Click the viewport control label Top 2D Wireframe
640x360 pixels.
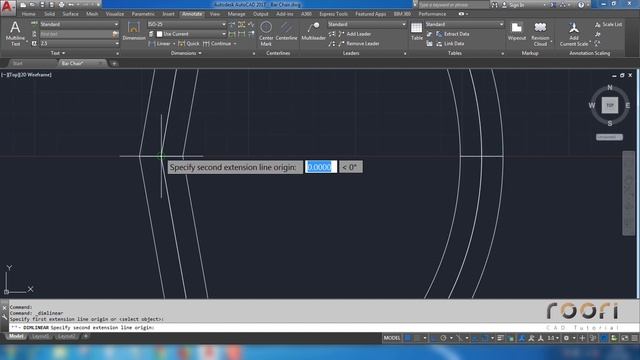coord(27,75)
